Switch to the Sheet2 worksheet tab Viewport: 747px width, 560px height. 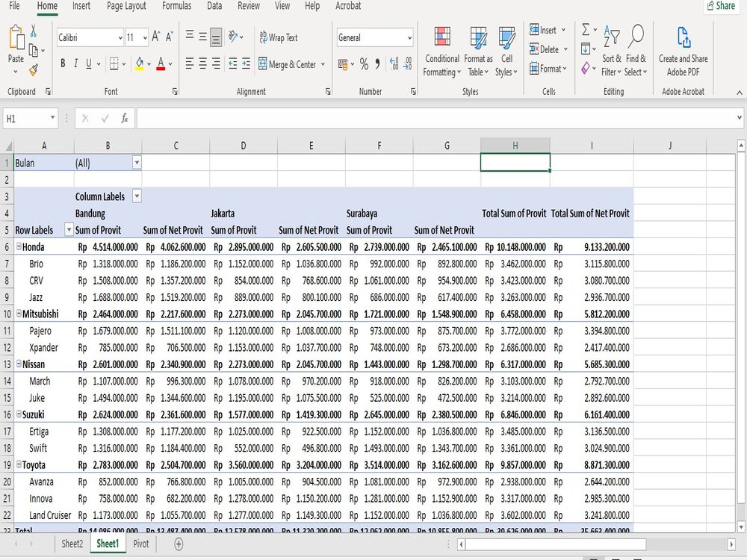tap(72, 544)
